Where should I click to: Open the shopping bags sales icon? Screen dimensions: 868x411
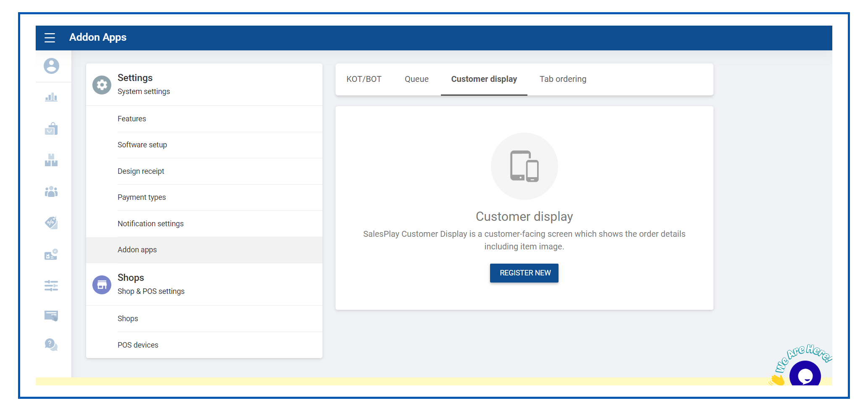pos(51,129)
